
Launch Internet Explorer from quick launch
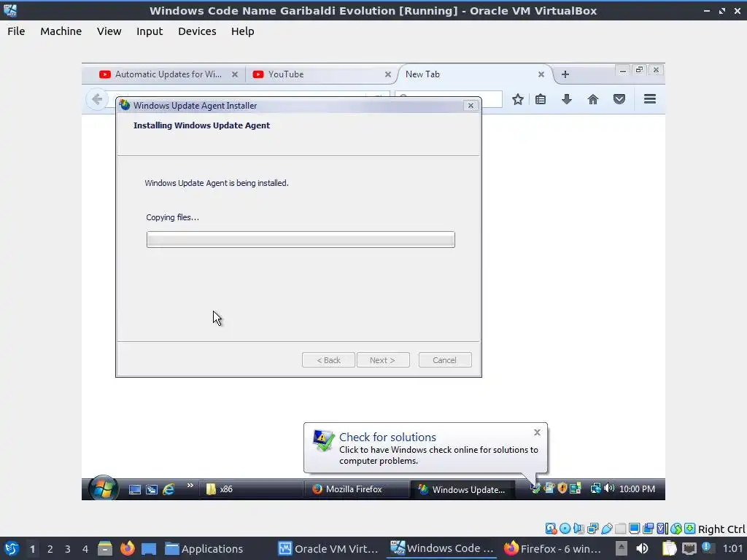click(169, 489)
